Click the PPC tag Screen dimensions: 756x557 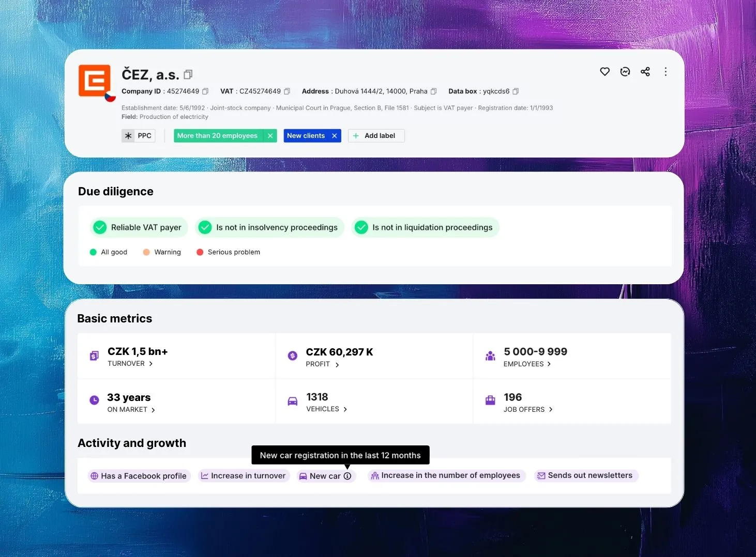tap(139, 136)
